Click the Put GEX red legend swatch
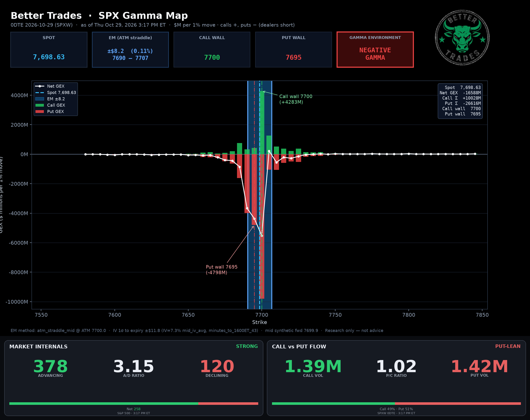The image size is (530, 420). tap(40, 111)
